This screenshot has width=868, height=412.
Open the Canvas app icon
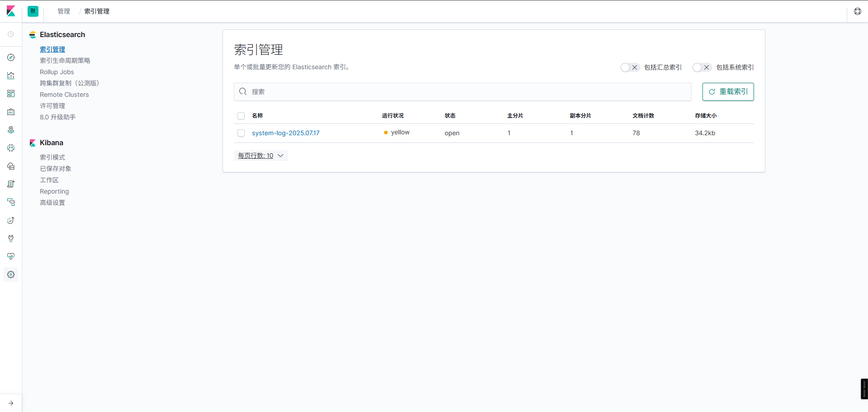(11, 112)
